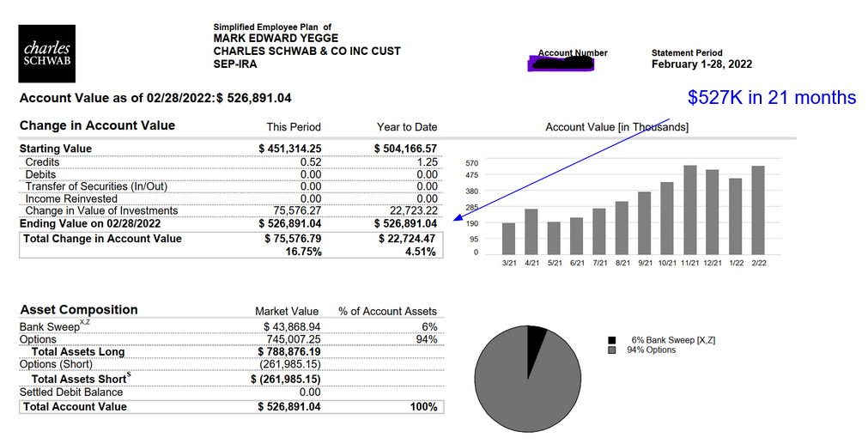Image resolution: width=868 pixels, height=444 pixels.
Task: Click the Charles Schwab logo
Action: (x=47, y=54)
